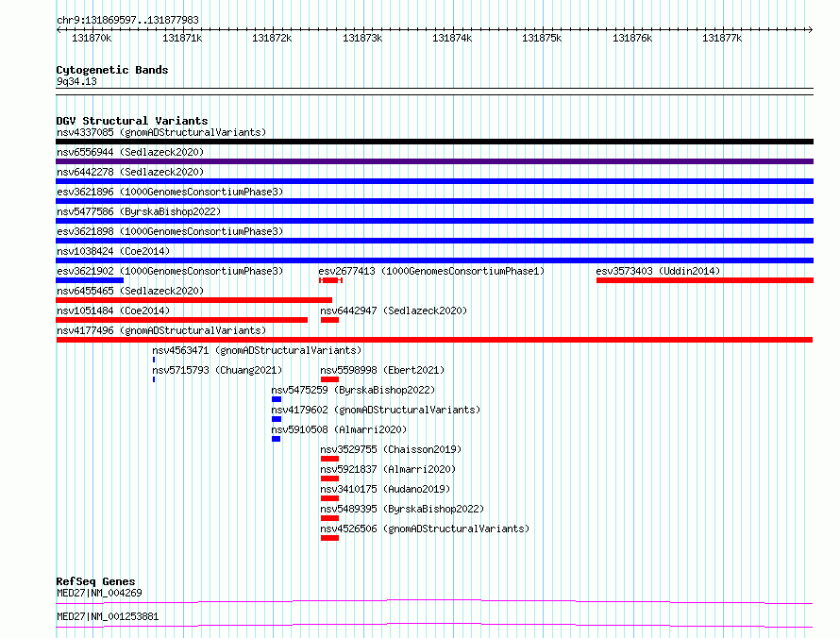Click the 131872k ruler position
This screenshot has height=638, width=840.
point(272,38)
